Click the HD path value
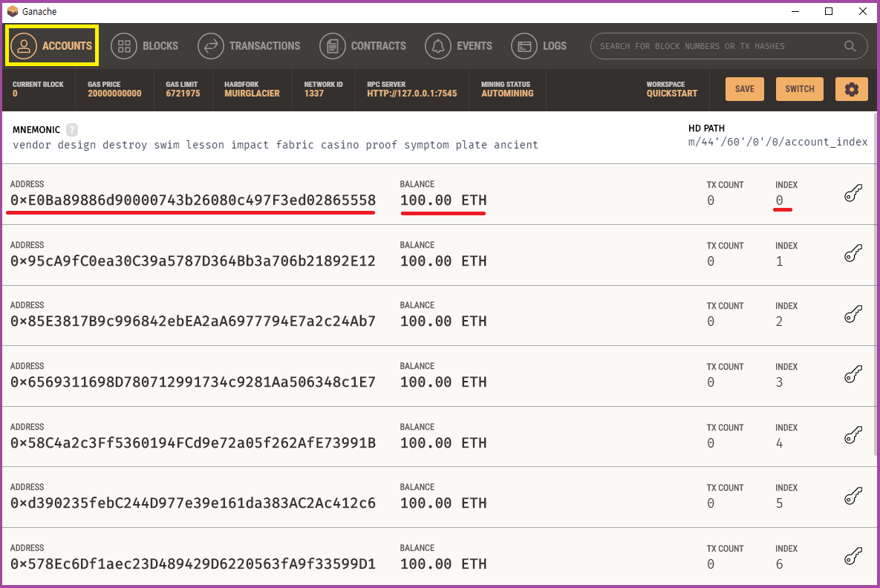 (x=778, y=142)
